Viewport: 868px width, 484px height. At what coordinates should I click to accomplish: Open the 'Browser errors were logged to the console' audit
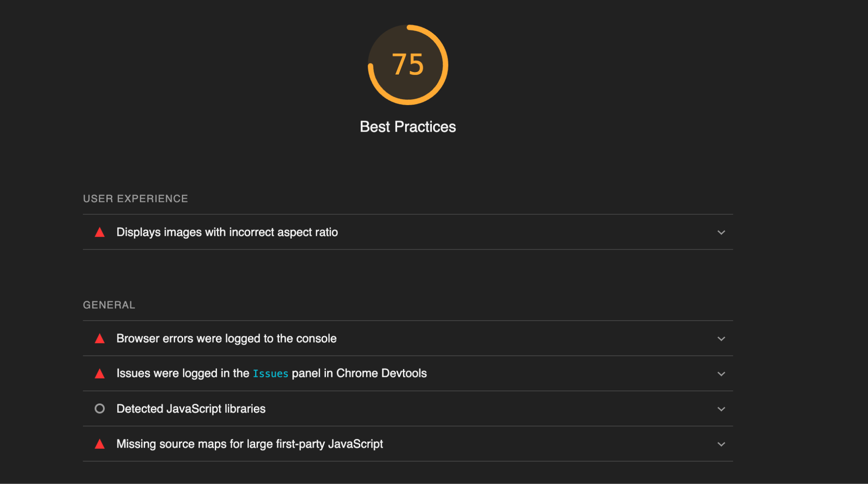(226, 339)
